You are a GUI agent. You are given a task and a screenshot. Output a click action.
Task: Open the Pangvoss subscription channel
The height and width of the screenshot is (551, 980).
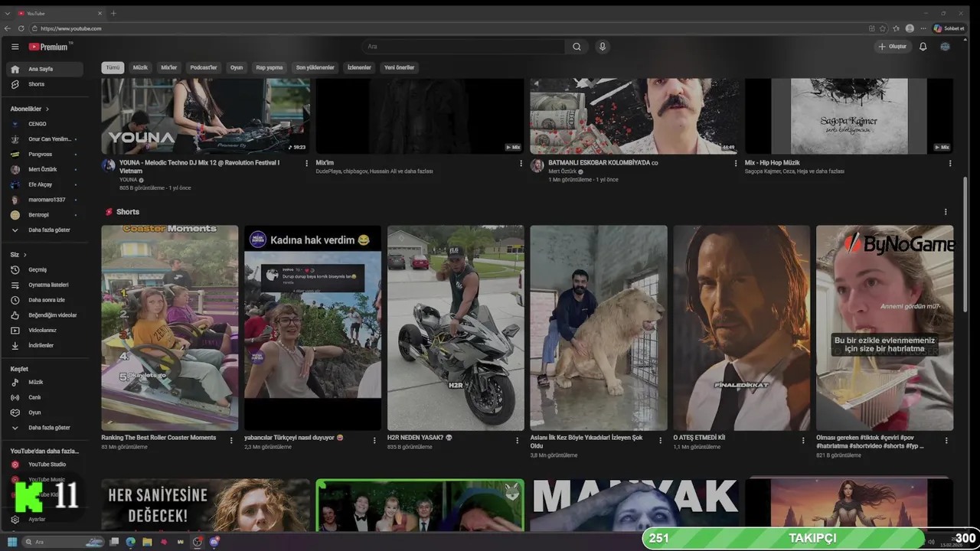[x=46, y=154]
